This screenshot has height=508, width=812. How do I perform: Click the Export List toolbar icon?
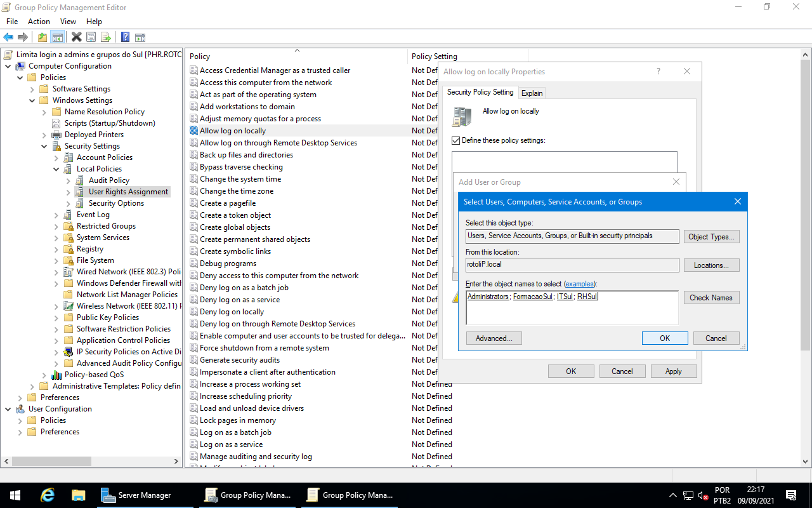point(107,37)
